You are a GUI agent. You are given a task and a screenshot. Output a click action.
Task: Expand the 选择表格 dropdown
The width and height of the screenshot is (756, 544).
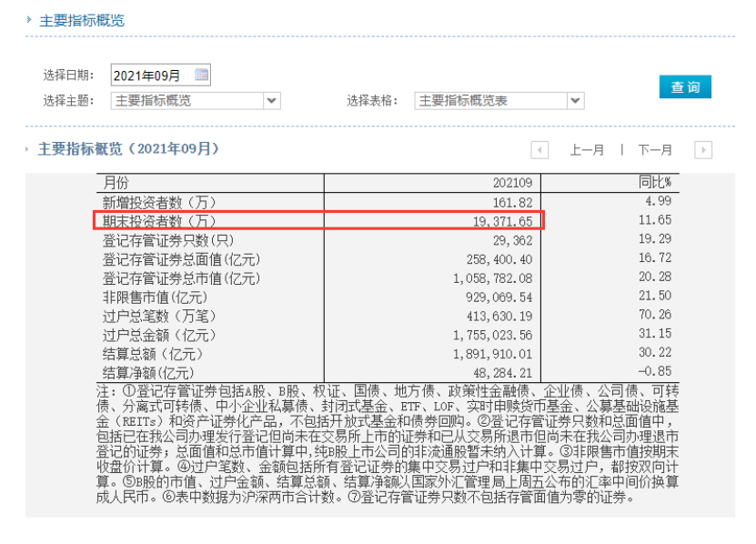pyautogui.click(x=575, y=100)
